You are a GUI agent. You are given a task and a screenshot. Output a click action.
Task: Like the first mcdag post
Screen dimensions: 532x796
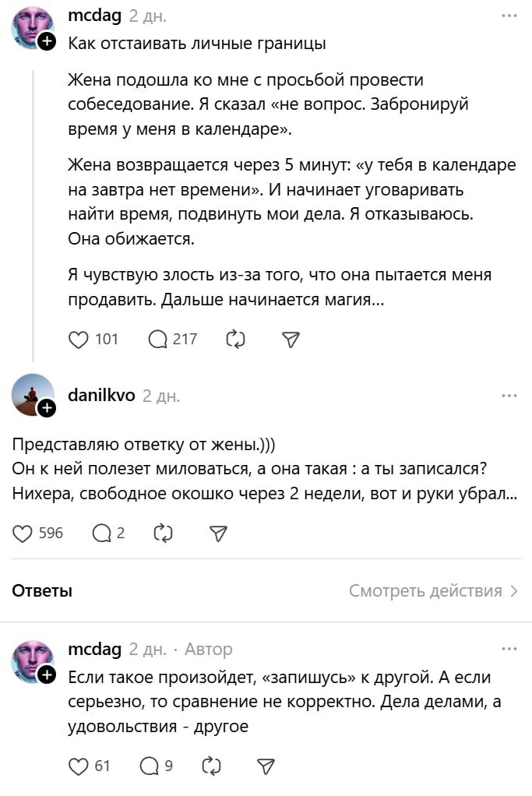[x=79, y=340]
